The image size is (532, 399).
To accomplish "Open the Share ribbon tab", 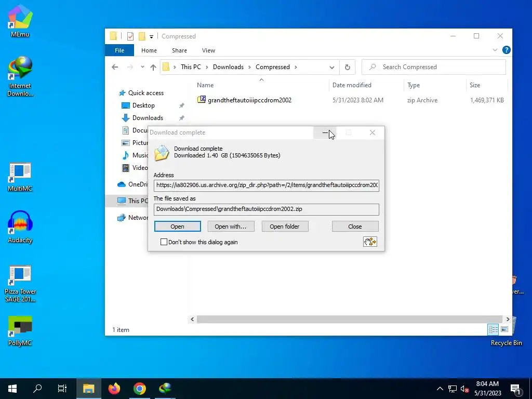I will coord(179,50).
